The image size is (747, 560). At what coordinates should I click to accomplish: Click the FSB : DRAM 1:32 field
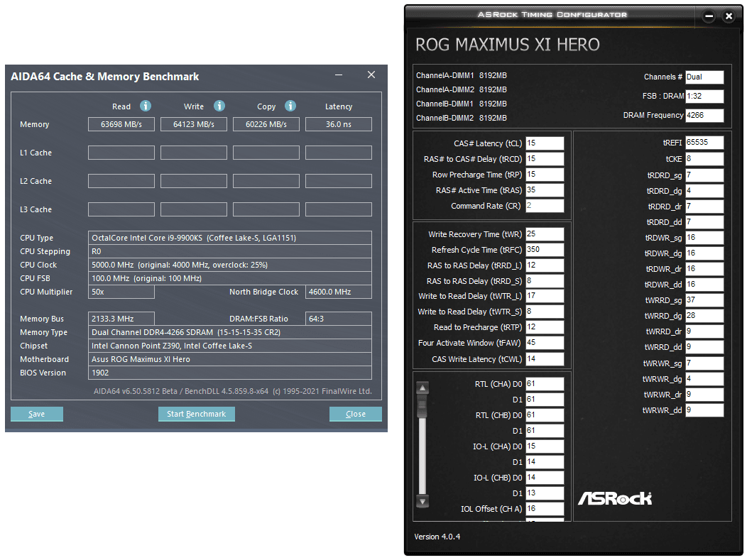click(704, 97)
